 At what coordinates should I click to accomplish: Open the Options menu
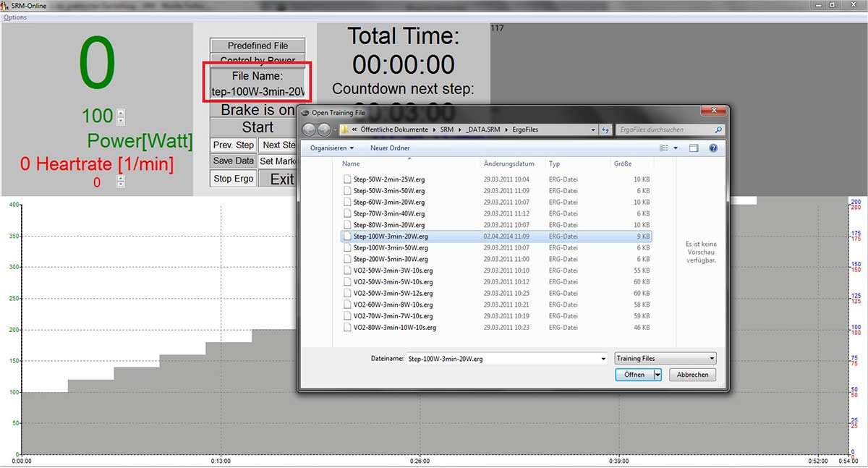tap(15, 17)
